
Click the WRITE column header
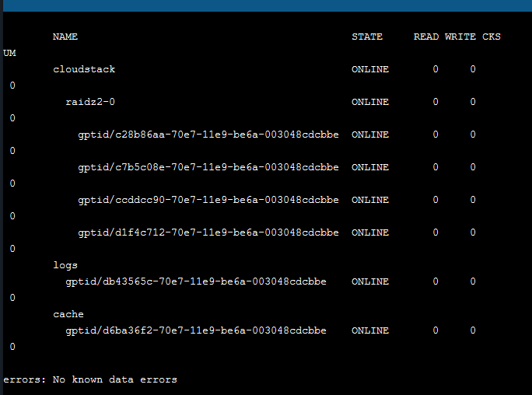[x=460, y=37]
